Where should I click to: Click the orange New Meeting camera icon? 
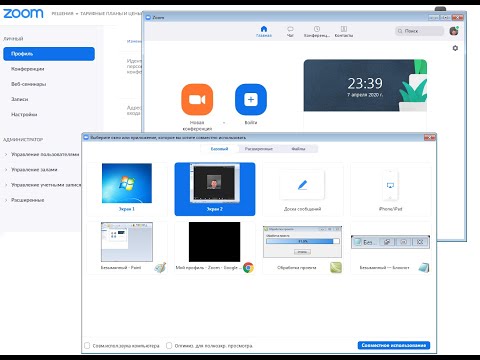click(197, 99)
